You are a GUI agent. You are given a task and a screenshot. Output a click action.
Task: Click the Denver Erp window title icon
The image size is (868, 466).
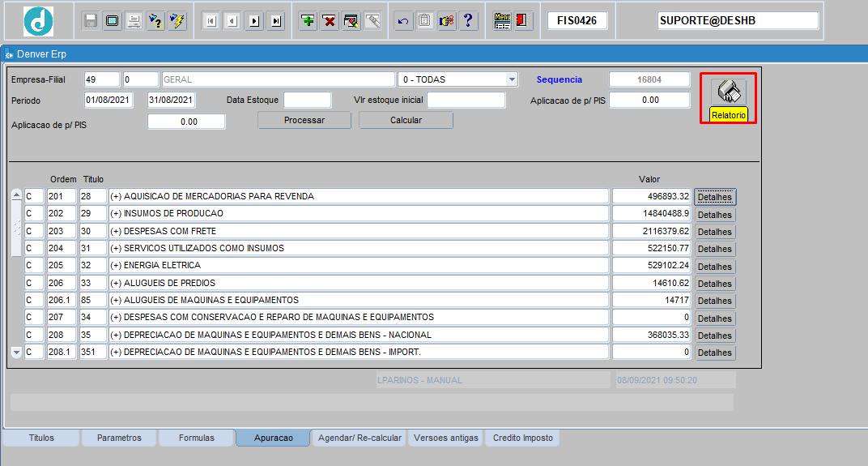pyautogui.click(x=10, y=54)
